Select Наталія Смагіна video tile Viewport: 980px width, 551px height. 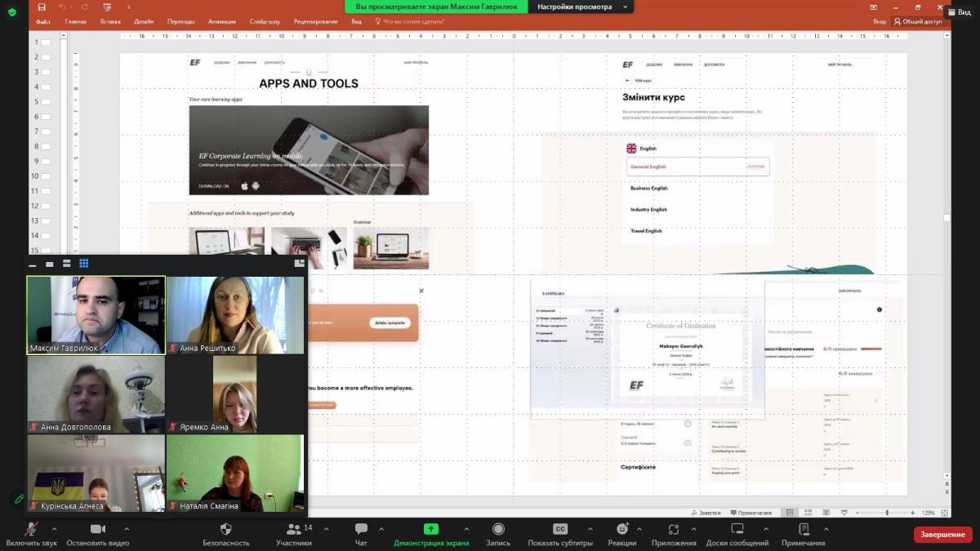(235, 473)
